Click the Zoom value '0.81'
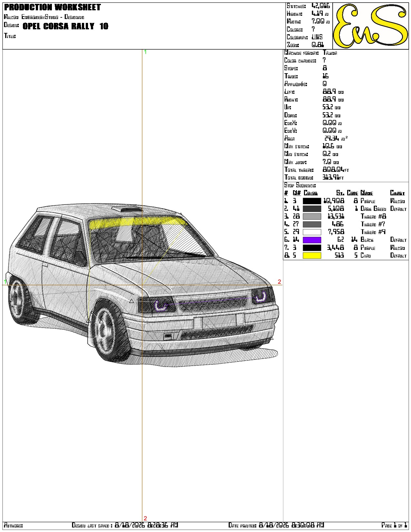411x532 pixels. (318, 45)
